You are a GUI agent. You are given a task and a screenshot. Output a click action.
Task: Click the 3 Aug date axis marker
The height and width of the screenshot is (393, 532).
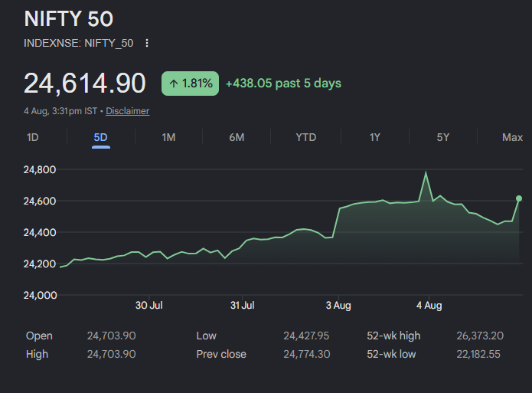pyautogui.click(x=338, y=306)
